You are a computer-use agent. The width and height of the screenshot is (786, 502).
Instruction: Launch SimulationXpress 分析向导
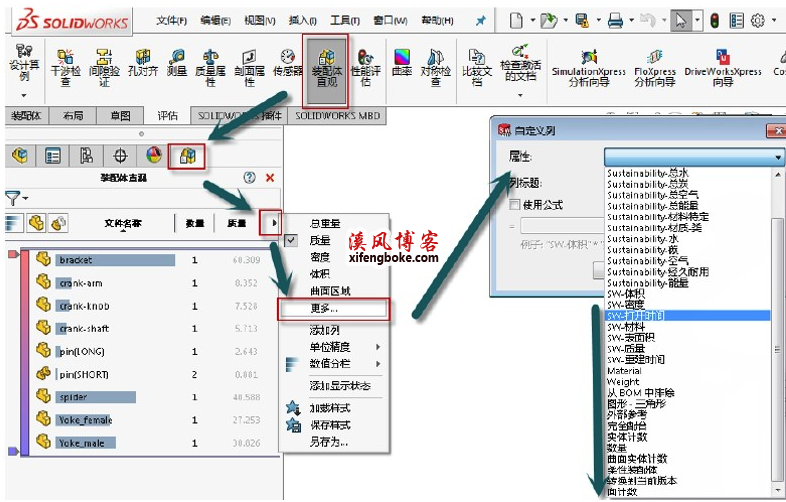(x=588, y=68)
